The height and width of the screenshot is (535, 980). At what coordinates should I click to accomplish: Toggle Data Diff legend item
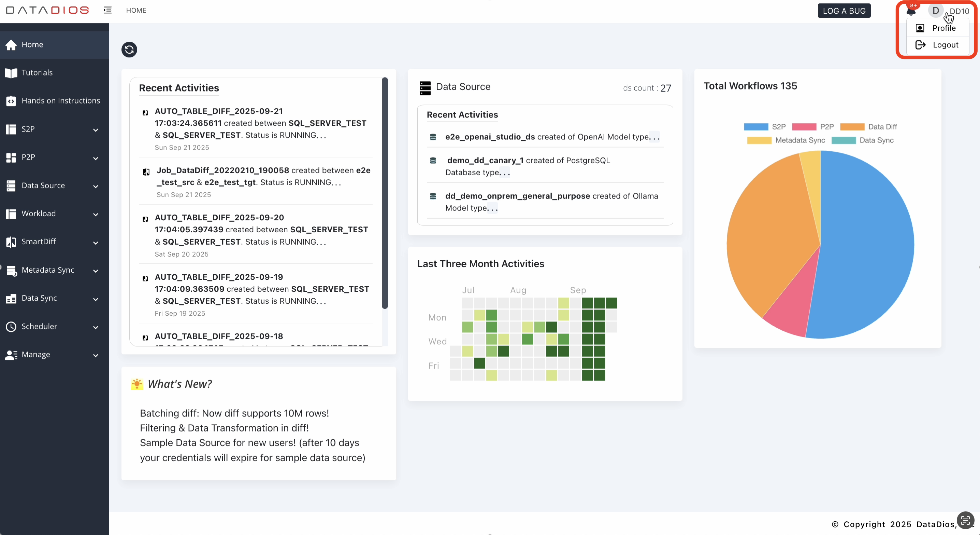click(x=868, y=127)
